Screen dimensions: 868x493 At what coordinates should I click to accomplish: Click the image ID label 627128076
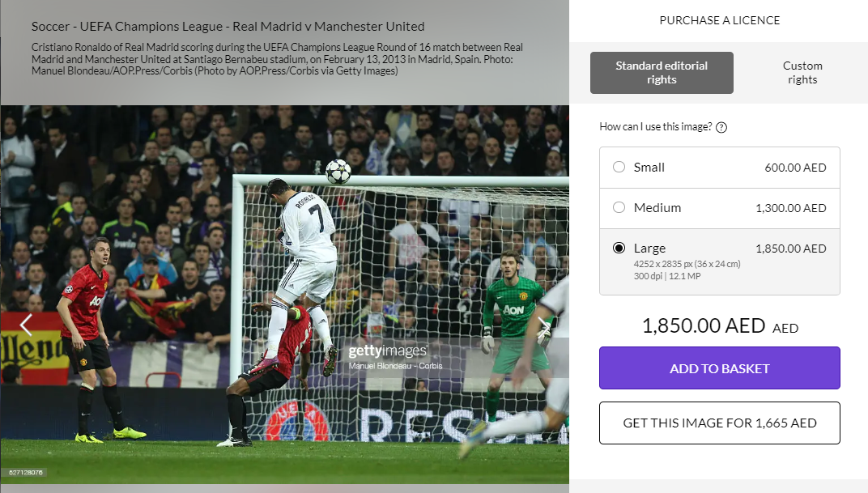click(25, 473)
